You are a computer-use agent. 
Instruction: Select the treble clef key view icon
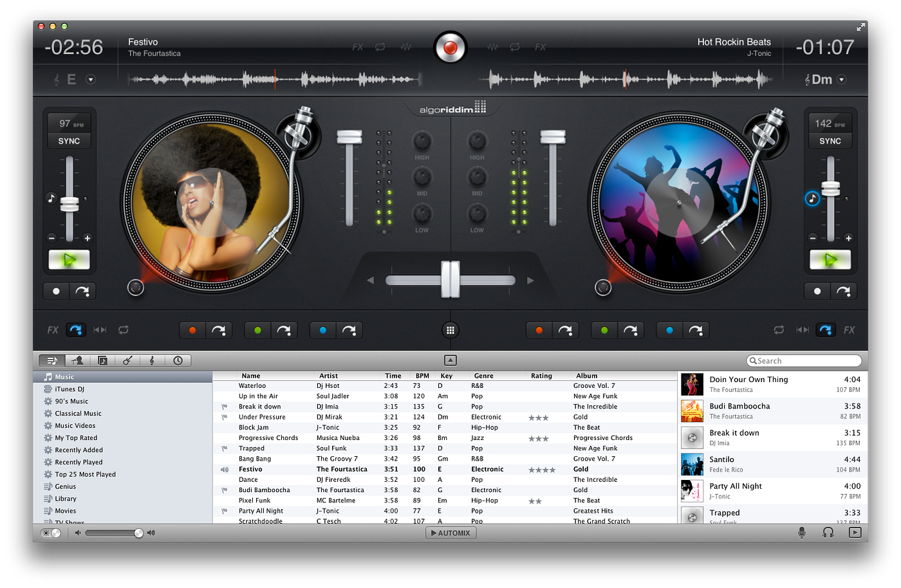point(152,360)
